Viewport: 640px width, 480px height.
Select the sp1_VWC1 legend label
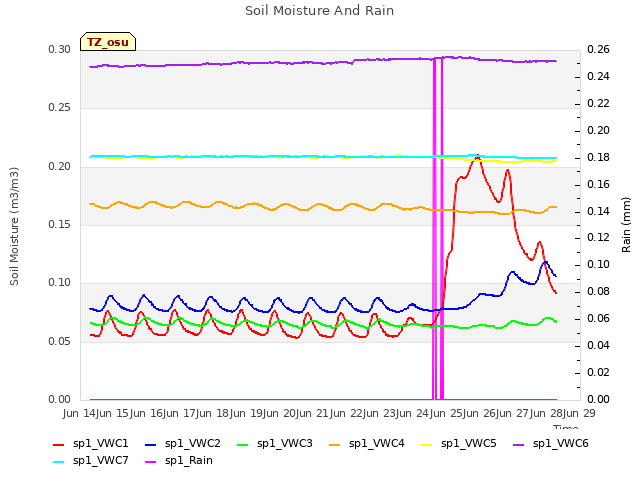[100, 444]
